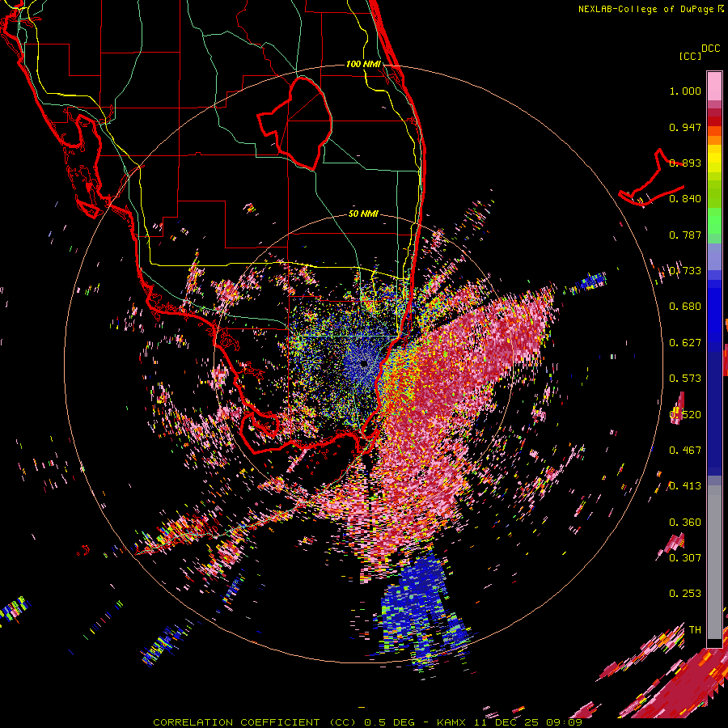The image size is (728, 728).
Task: Click the TH threshold label
Action: click(695, 630)
